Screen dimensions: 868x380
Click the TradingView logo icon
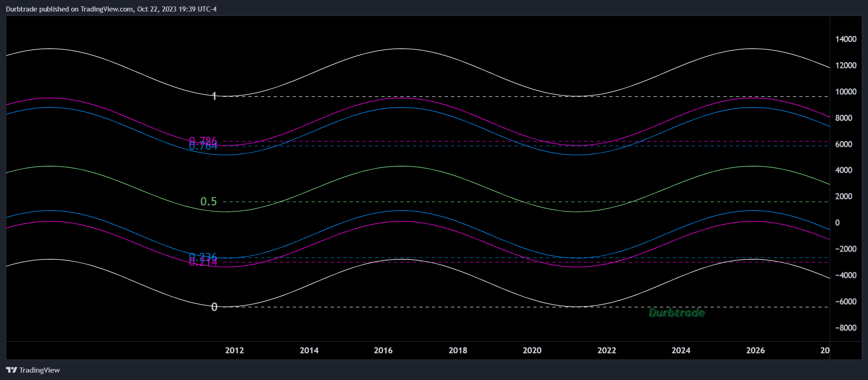12,370
